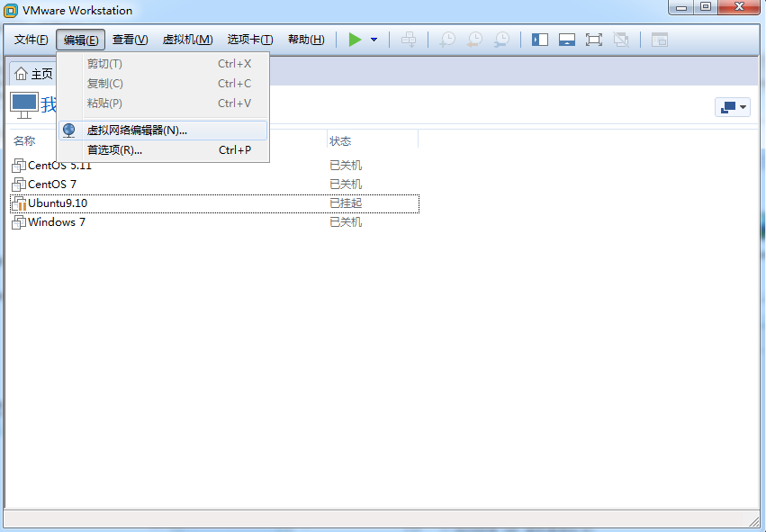Select the Windows 7 row name

pyautogui.click(x=57, y=222)
